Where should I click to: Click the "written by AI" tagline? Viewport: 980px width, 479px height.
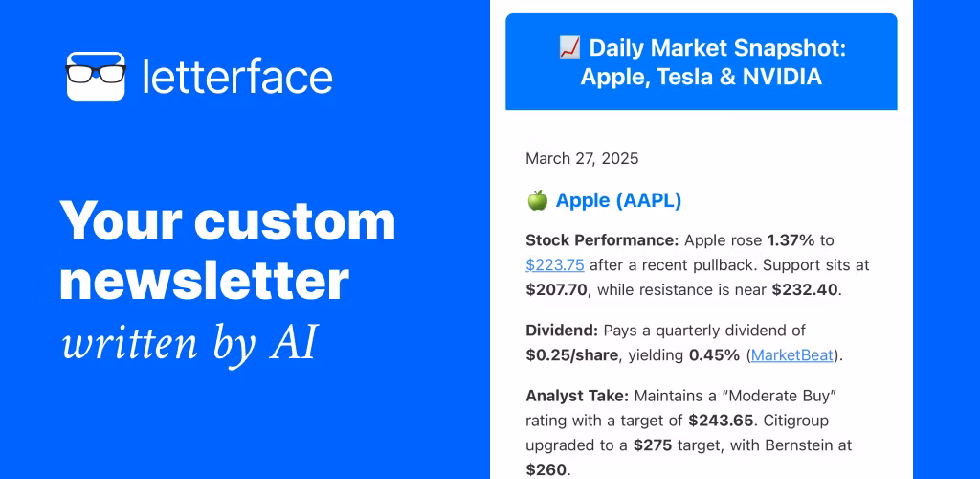click(189, 344)
